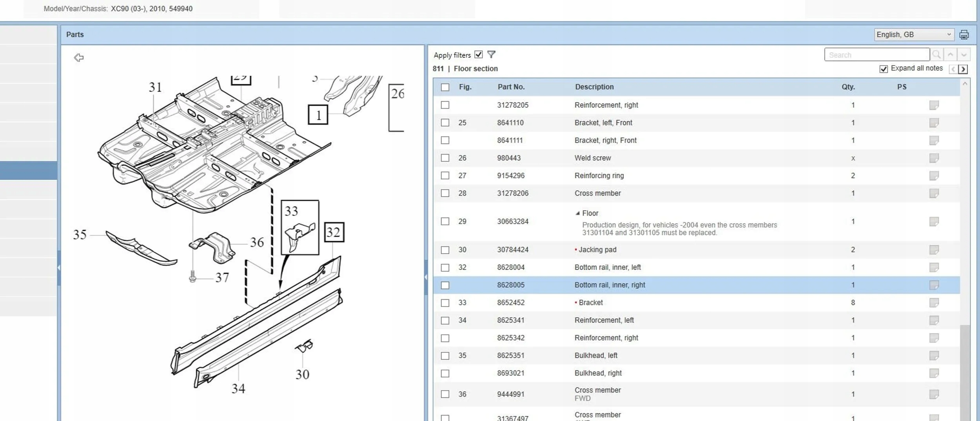Select 'Reinforcement, right' 8625342 description
Viewport: 980px width, 421px height.
pyautogui.click(x=606, y=338)
